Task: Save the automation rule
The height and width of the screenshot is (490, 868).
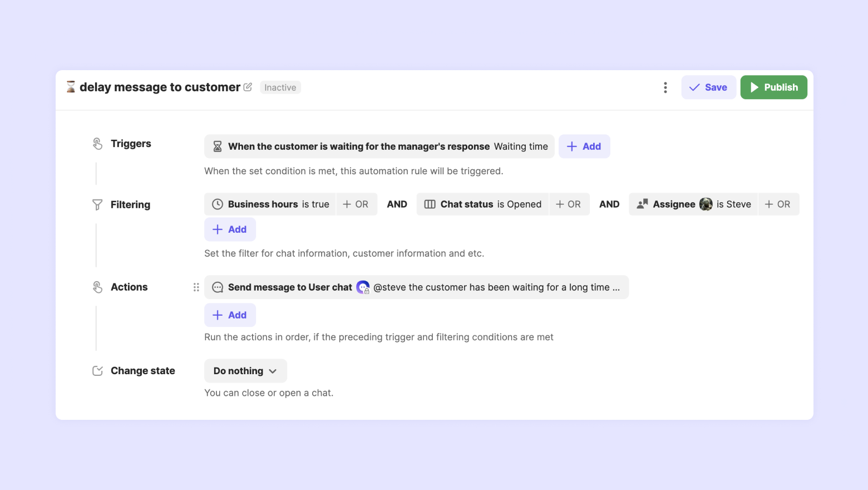Action: pos(708,87)
